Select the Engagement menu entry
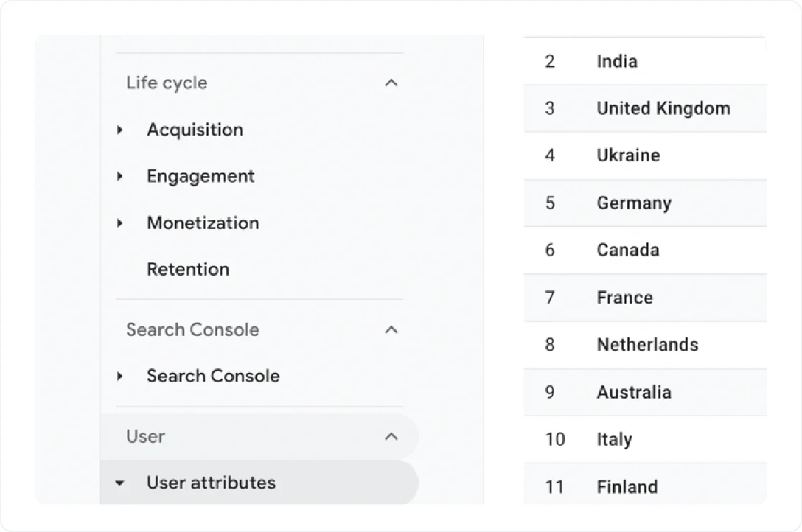The image size is (802, 532). (200, 176)
